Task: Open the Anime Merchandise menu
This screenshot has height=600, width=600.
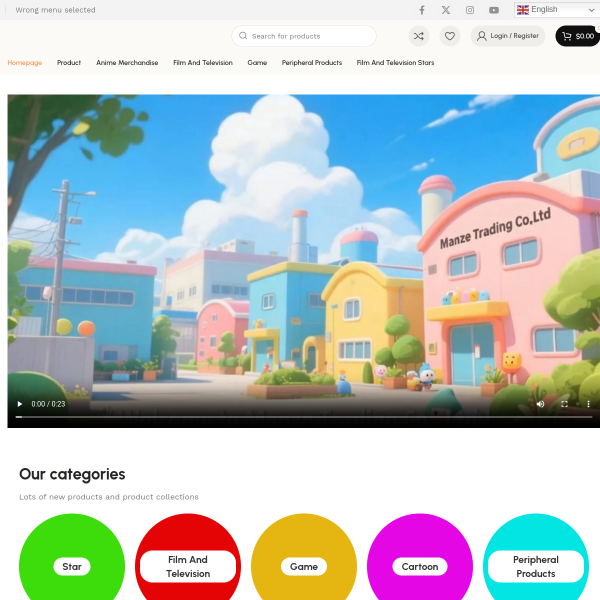Action: click(127, 63)
